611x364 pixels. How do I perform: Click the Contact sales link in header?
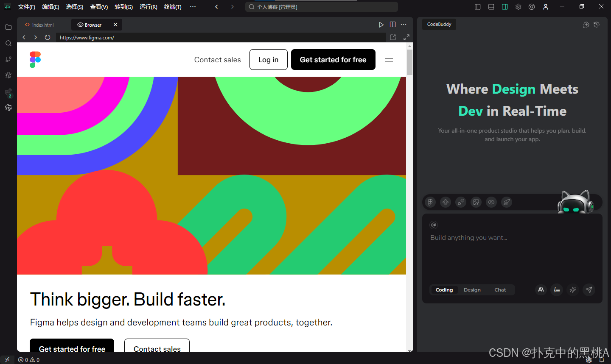(218, 60)
